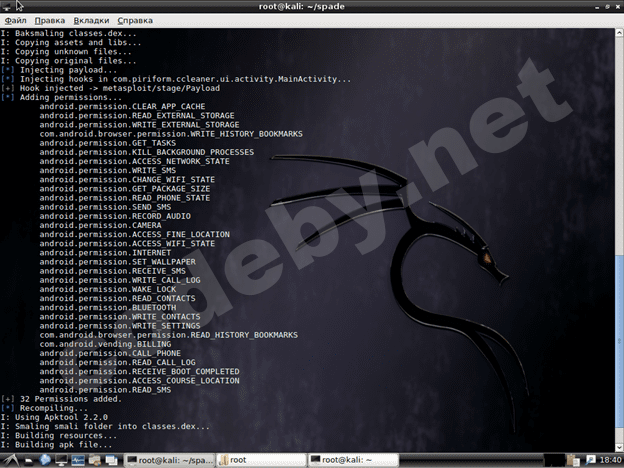
Task: Switch to root@kali: ~/spa... taskbar window
Action: pos(170,460)
